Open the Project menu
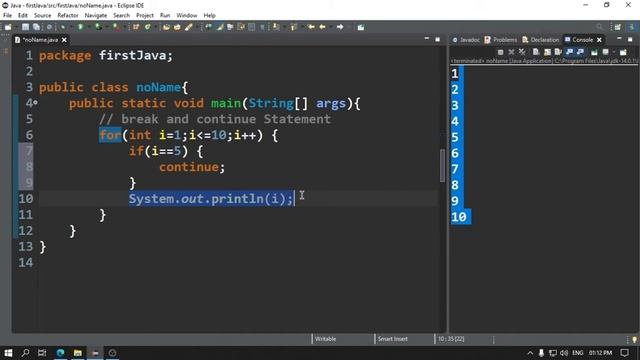The width and height of the screenshot is (640, 360). coord(144,15)
